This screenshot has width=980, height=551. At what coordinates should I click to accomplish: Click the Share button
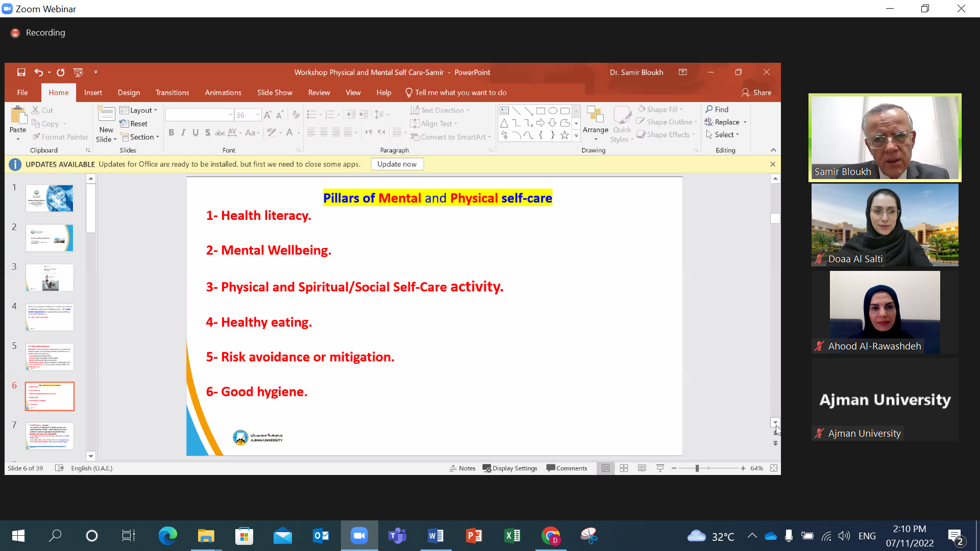click(756, 92)
